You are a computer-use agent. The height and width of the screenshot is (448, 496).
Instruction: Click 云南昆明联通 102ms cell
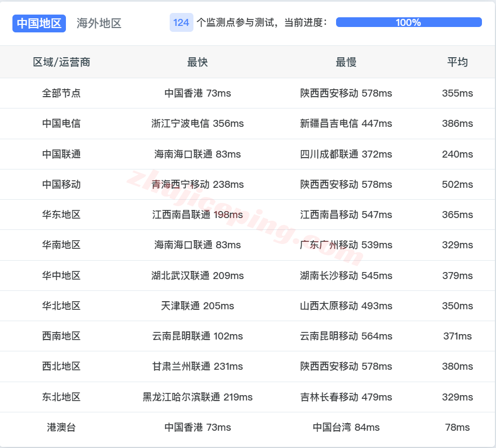click(198, 336)
